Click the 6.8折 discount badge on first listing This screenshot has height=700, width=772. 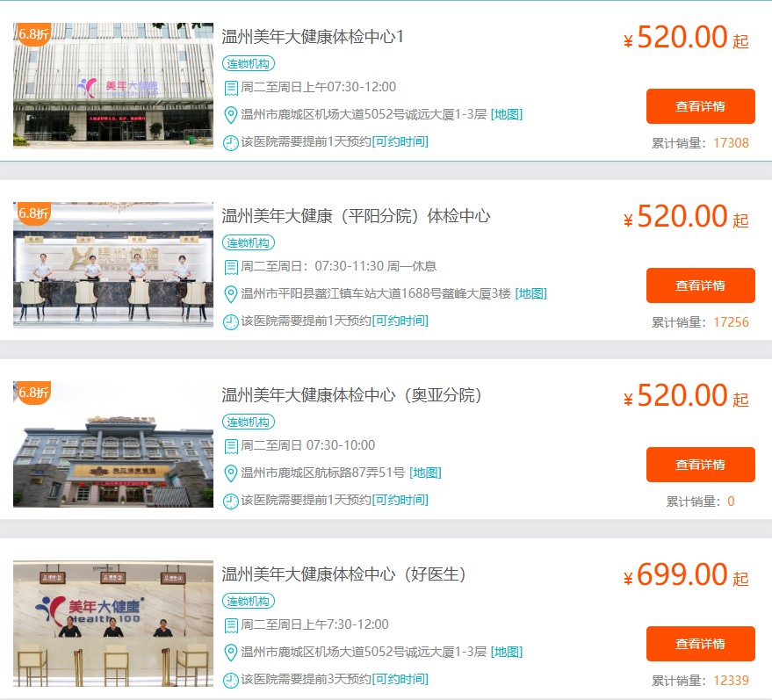pos(32,34)
